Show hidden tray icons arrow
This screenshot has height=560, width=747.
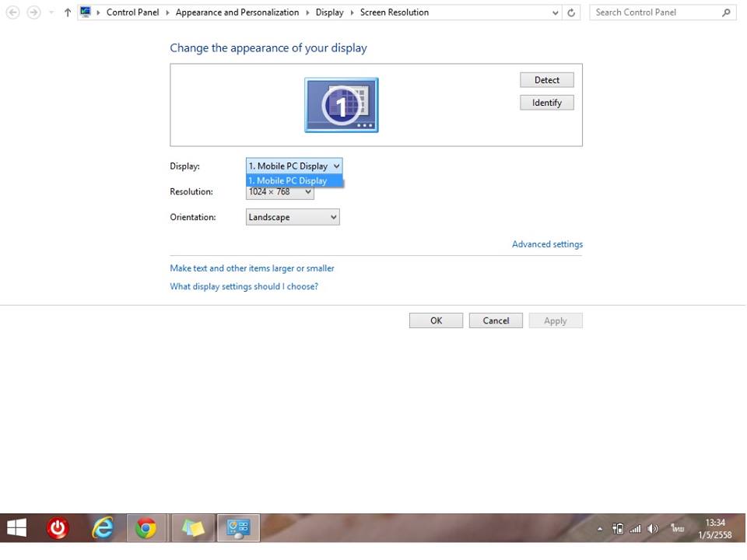pos(600,529)
